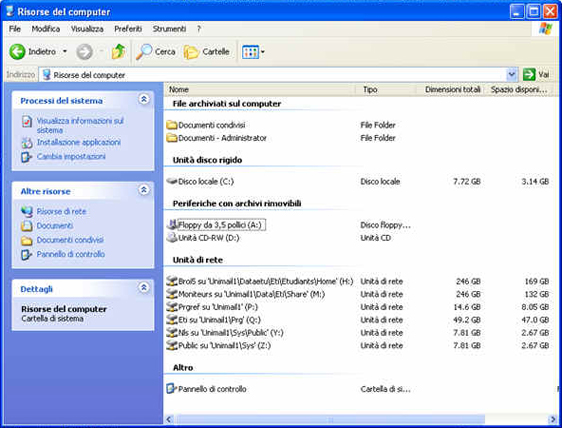This screenshot has width=562, height=428.
Task: Click the forward navigation arrow icon
Action: (84, 52)
